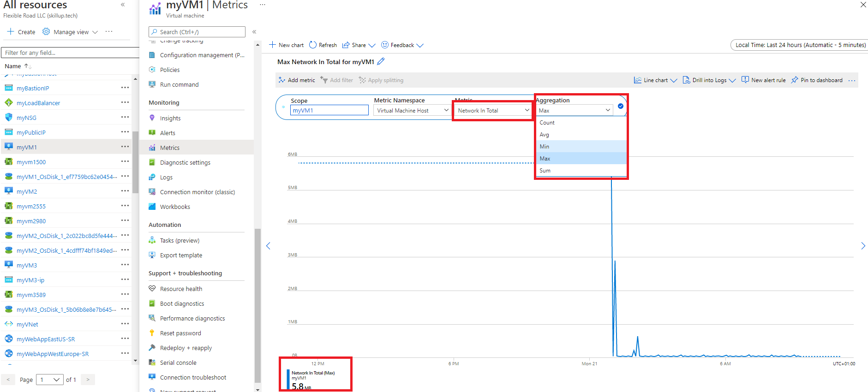Pin the chart to dashboard

pos(817,80)
